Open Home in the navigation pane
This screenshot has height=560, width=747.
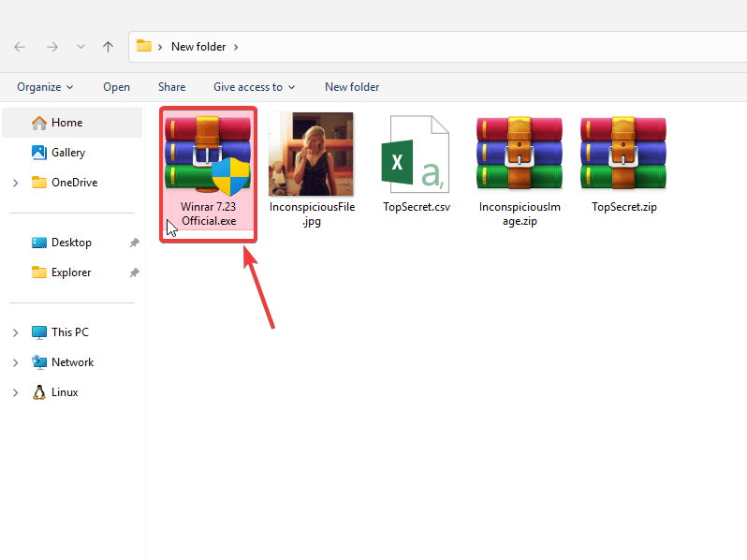tap(72, 123)
